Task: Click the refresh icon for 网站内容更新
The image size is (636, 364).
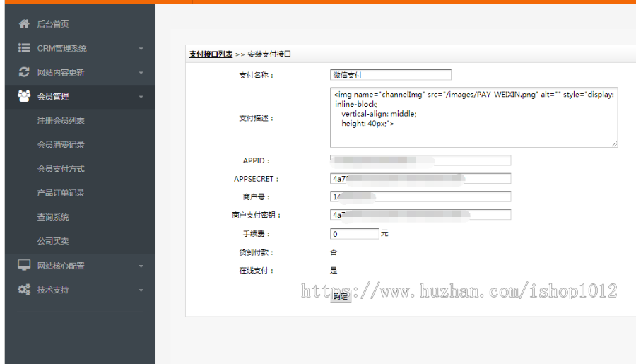Action: [x=24, y=72]
